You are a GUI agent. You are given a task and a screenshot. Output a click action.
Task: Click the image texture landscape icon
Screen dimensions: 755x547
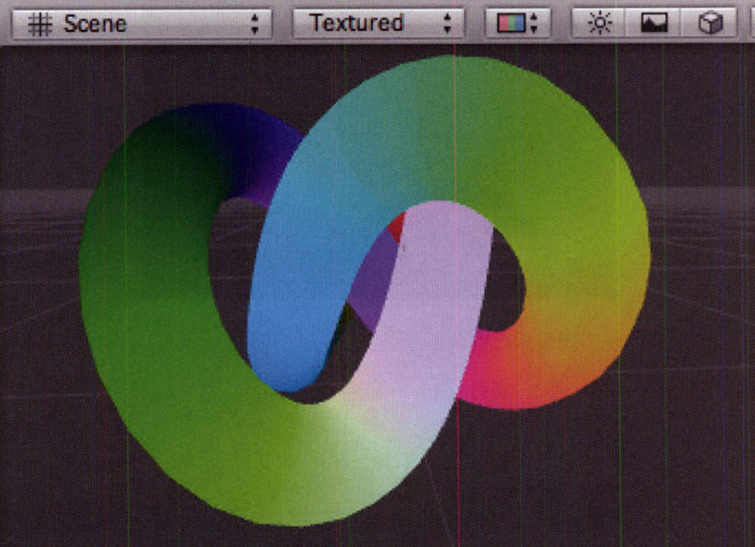[x=654, y=23]
